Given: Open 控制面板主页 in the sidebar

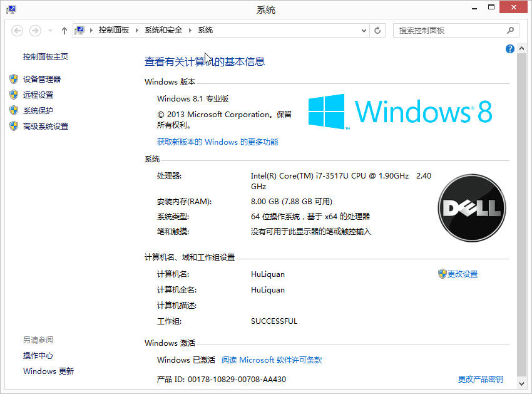Looking at the screenshot, I should tap(46, 57).
